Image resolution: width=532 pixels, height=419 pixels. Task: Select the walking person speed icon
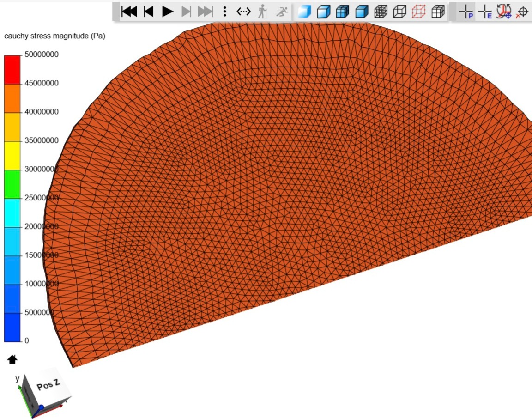coord(262,12)
